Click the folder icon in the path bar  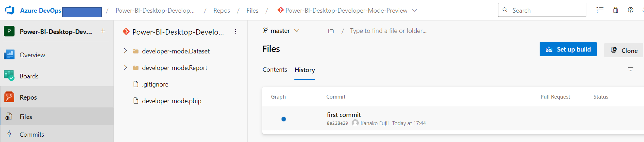click(x=331, y=31)
